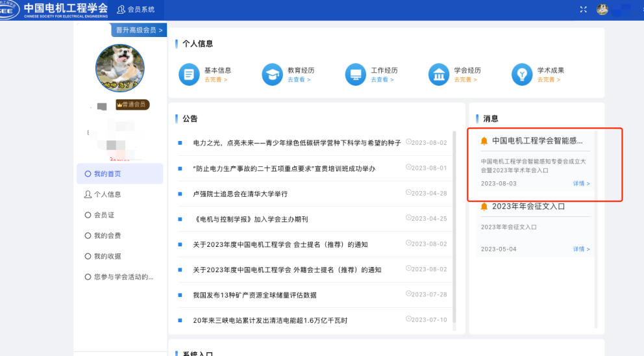Click the fullscreen toggle icon in header
This screenshot has width=644, height=356.
point(583,10)
